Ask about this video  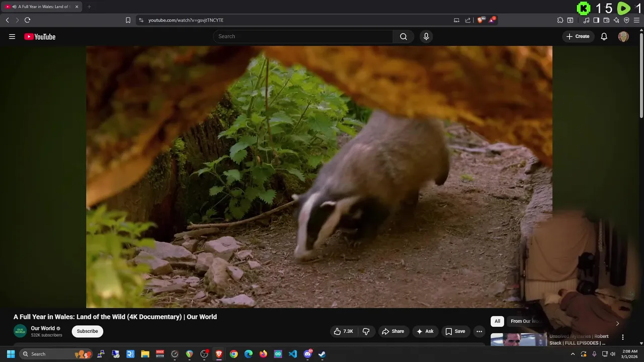click(425, 331)
